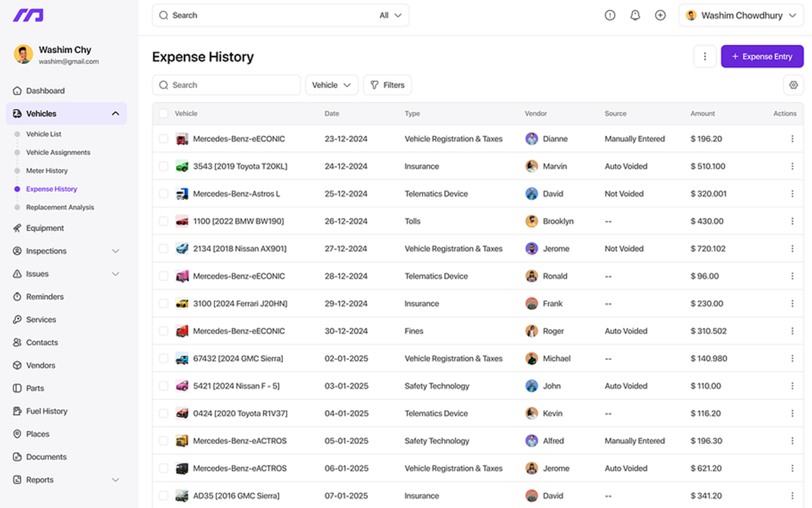Go to Meter History submenu item
The image size is (812, 508).
coord(47,171)
